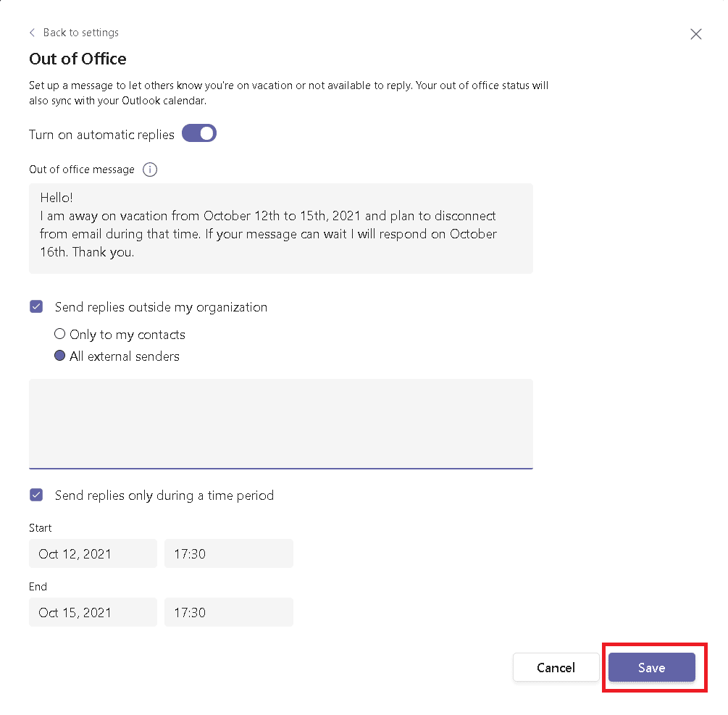This screenshot has width=728, height=715.
Task: Open the out of office message info icon
Action: point(150,170)
